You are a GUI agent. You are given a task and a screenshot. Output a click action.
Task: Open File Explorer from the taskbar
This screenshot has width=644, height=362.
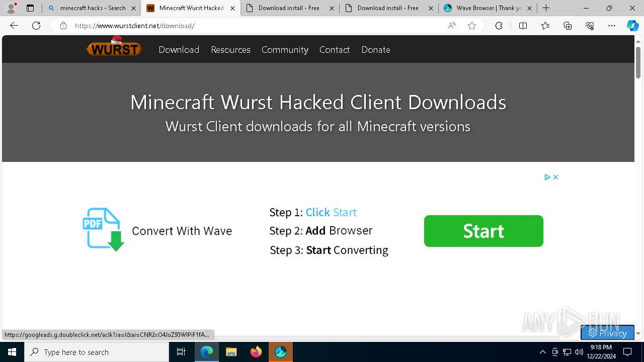231,352
